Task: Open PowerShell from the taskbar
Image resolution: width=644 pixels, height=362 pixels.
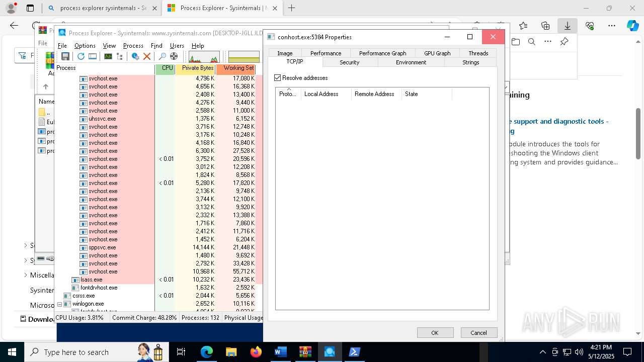Action: tap(354, 352)
